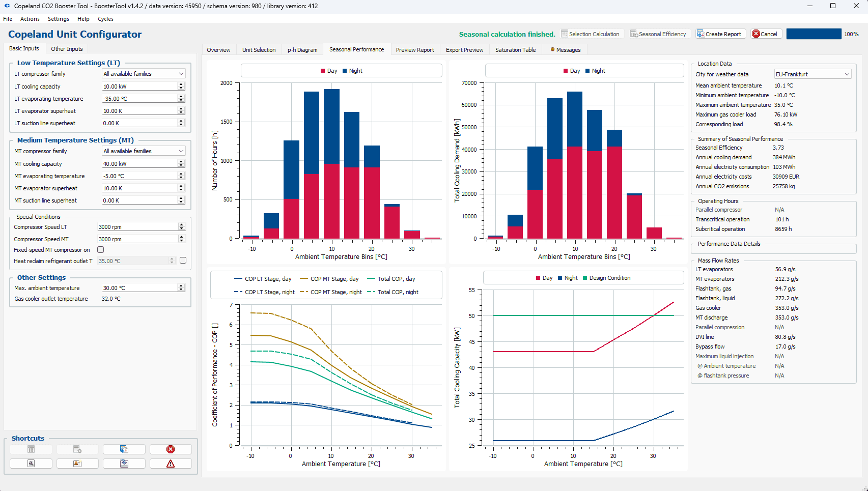
Task: Click the save-to-disk arrow shortcut icon
Action: (124, 464)
